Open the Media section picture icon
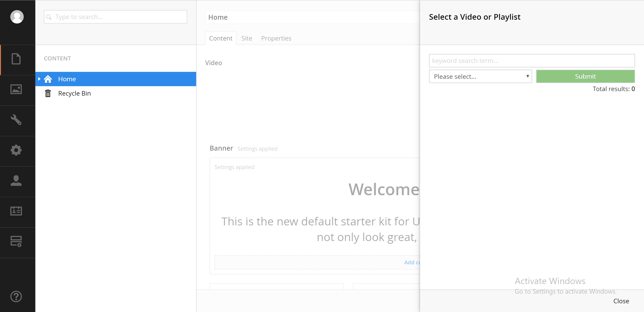This screenshot has height=312, width=644. [16, 89]
